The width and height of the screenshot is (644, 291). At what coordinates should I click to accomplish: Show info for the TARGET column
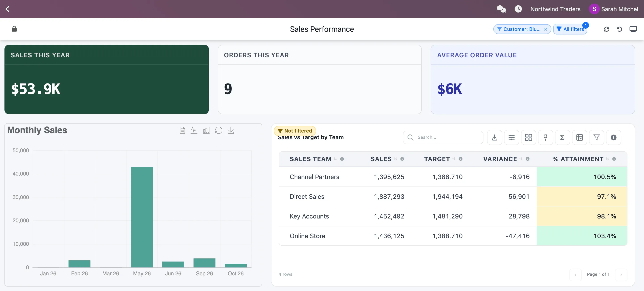tap(460, 159)
